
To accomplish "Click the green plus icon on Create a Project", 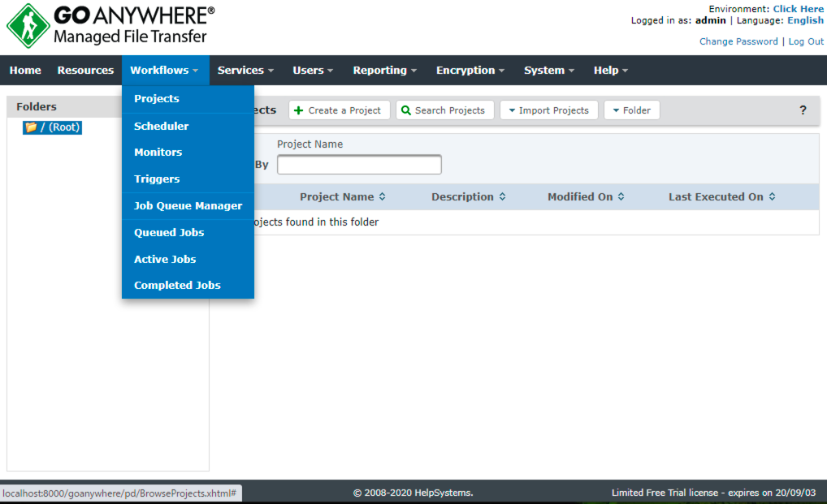I will click(298, 110).
